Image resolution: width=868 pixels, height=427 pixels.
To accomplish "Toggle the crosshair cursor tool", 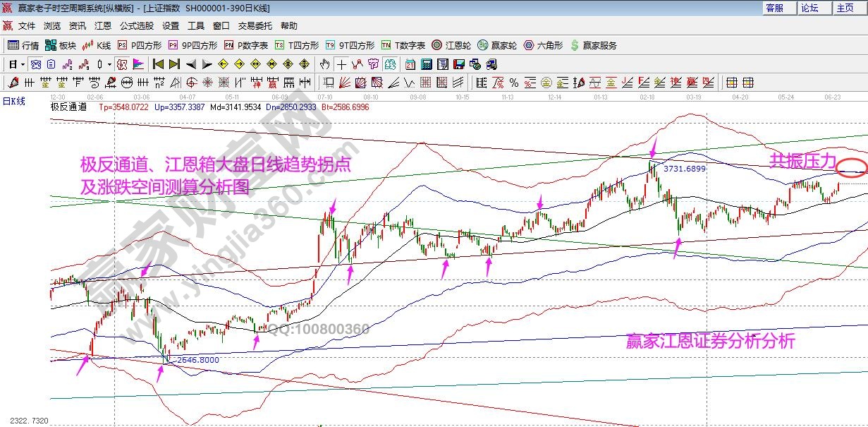I will click(x=341, y=62).
